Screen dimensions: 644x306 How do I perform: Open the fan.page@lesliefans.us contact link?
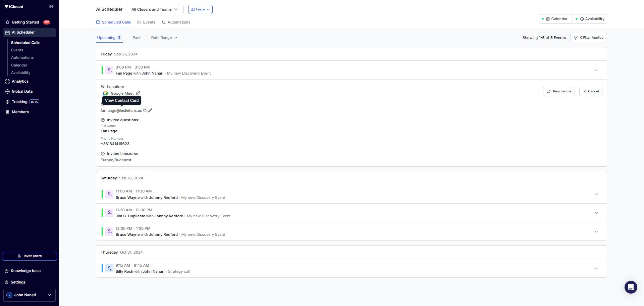[121, 111]
